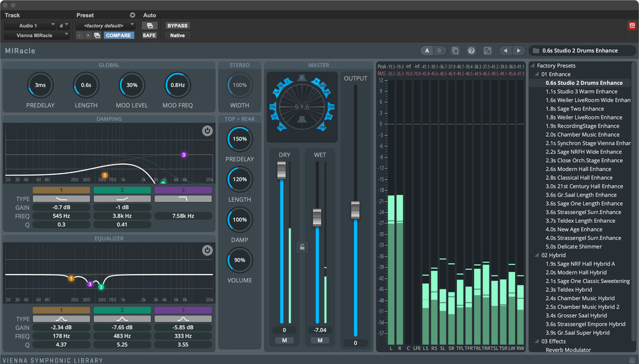This screenshot has height=364, width=639.
Task: Click the Equalizer band 2 frequency field
Action: pos(123,336)
